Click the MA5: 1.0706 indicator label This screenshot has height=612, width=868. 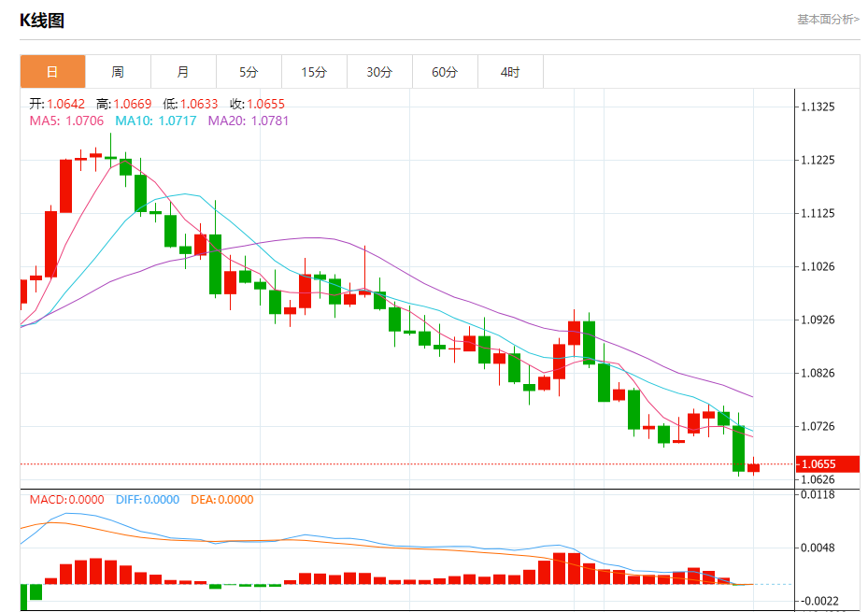point(66,121)
